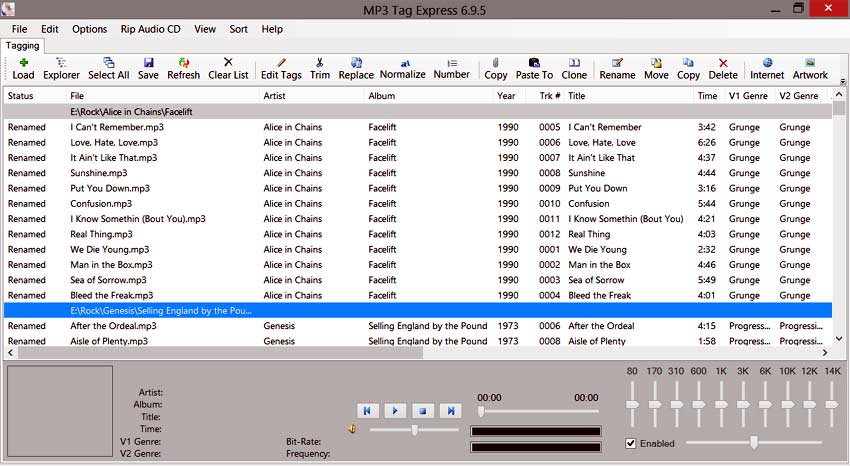This screenshot has height=466, width=850.
Task: Sort by the Title column header
Action: click(628, 96)
